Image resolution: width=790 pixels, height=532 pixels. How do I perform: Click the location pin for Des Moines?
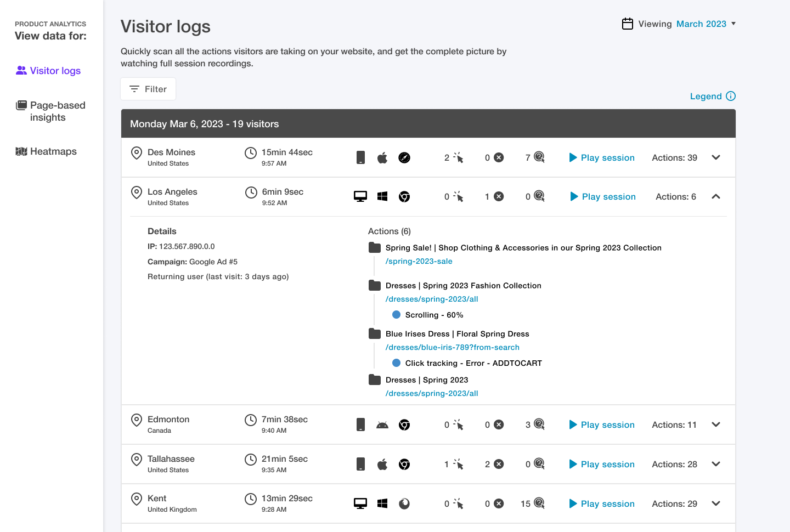pyautogui.click(x=137, y=153)
